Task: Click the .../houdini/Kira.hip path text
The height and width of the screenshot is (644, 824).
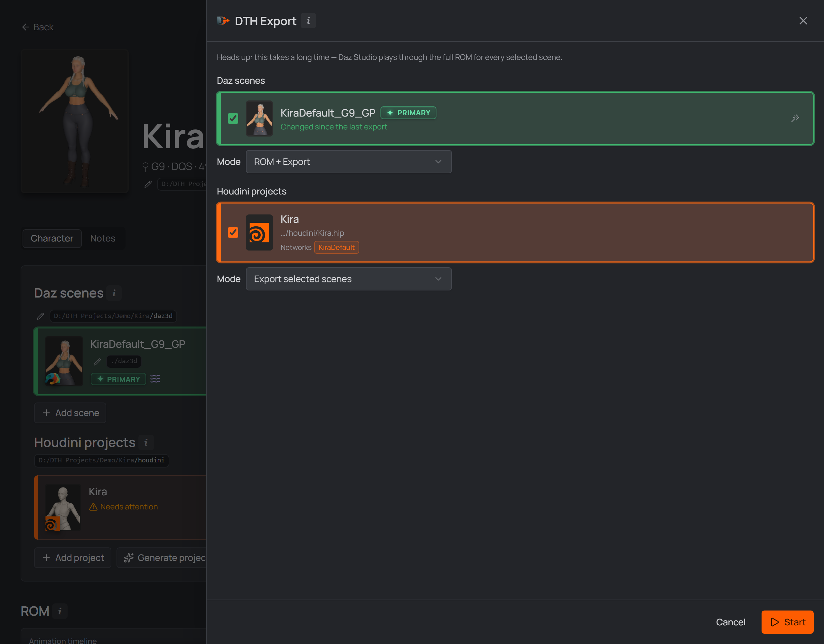Action: [313, 233]
